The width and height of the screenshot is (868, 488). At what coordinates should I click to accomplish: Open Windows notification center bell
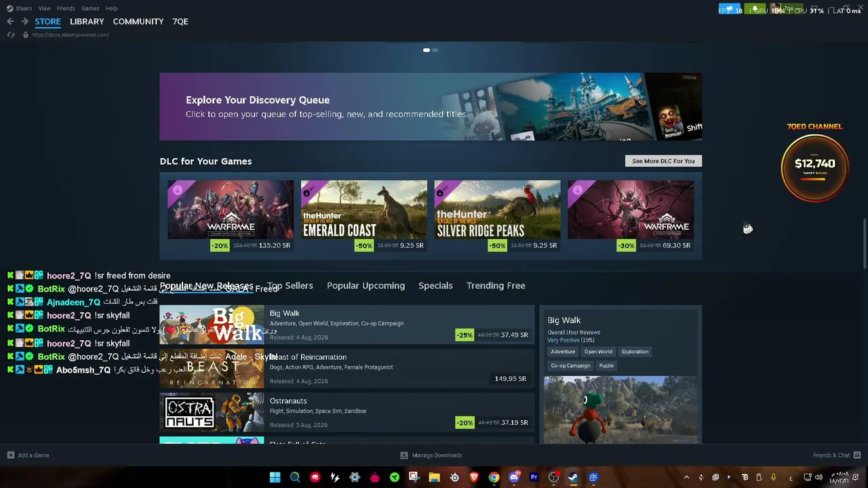(856, 477)
